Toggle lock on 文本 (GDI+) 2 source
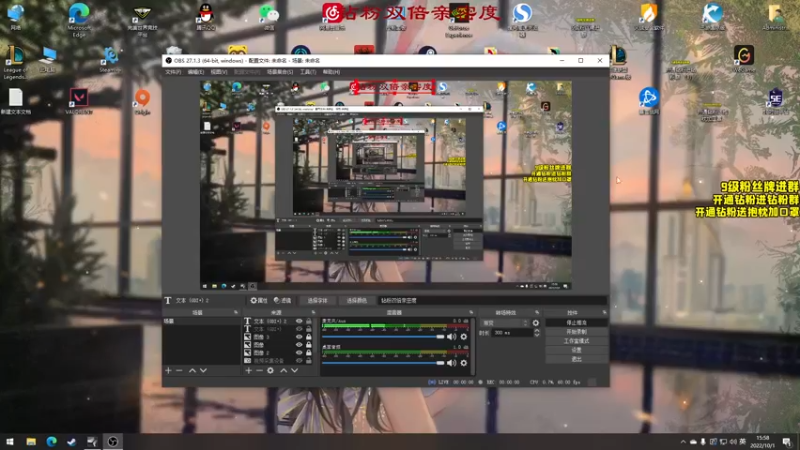 click(309, 321)
